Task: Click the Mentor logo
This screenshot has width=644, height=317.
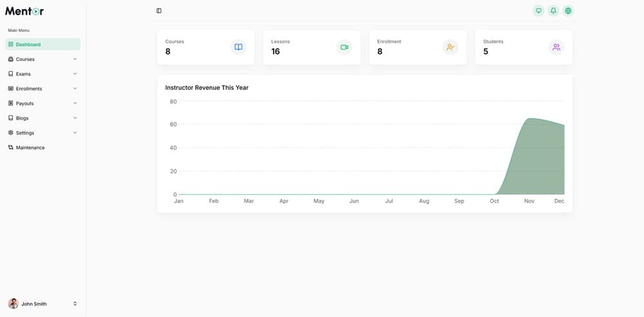Action: tap(24, 11)
